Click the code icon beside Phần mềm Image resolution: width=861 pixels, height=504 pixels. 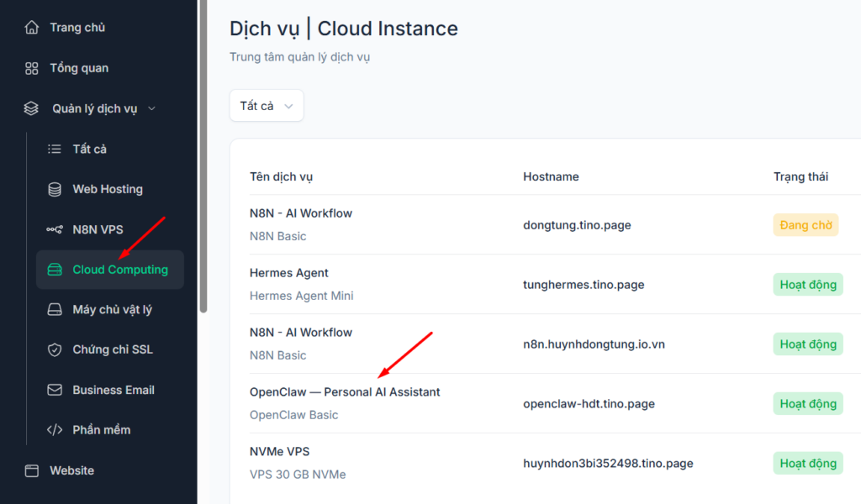55,430
